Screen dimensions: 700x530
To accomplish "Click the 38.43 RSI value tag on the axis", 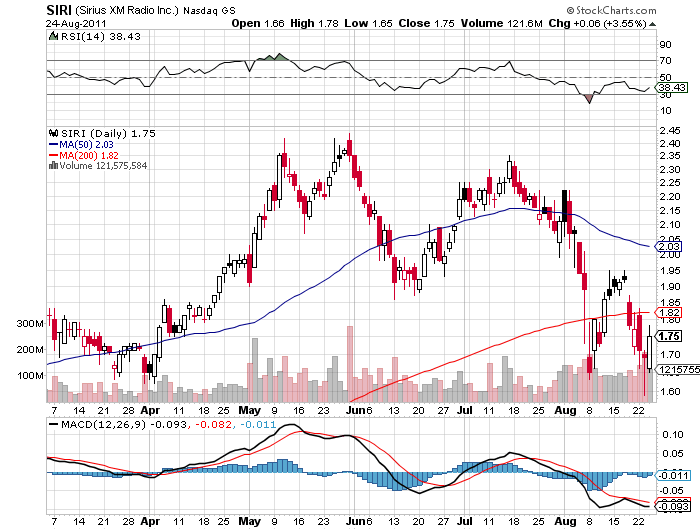I will pos(671,88).
